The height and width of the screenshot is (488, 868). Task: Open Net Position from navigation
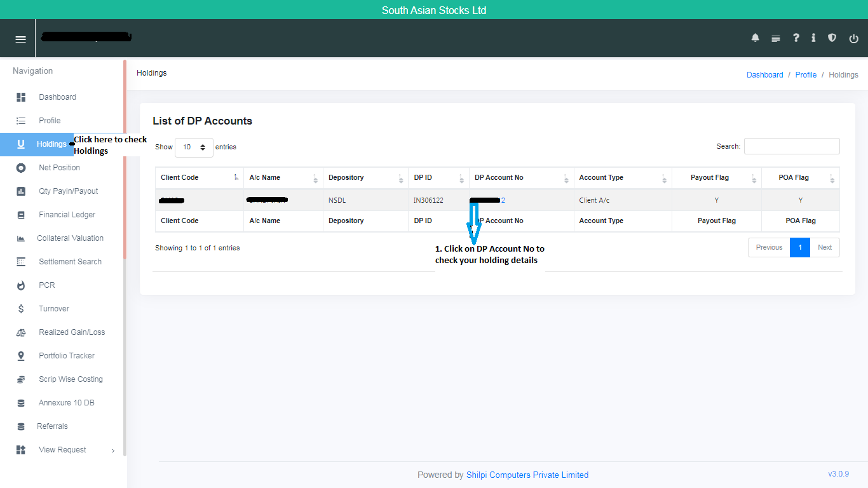click(x=59, y=168)
